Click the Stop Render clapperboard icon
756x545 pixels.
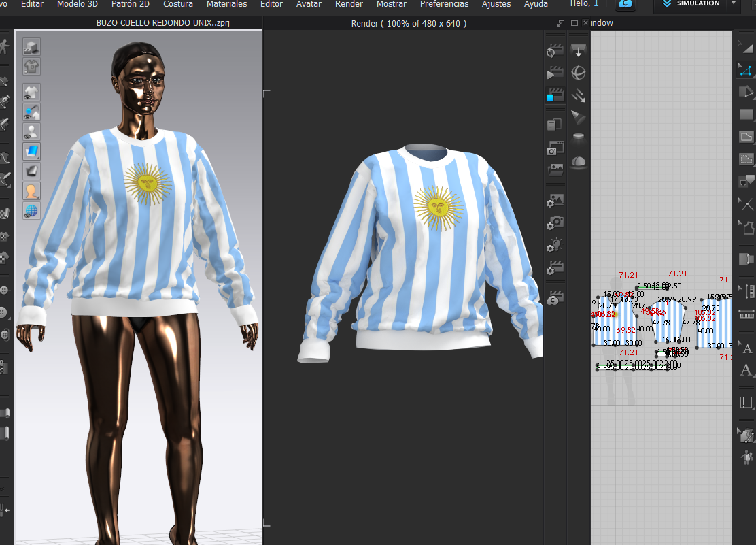(555, 95)
